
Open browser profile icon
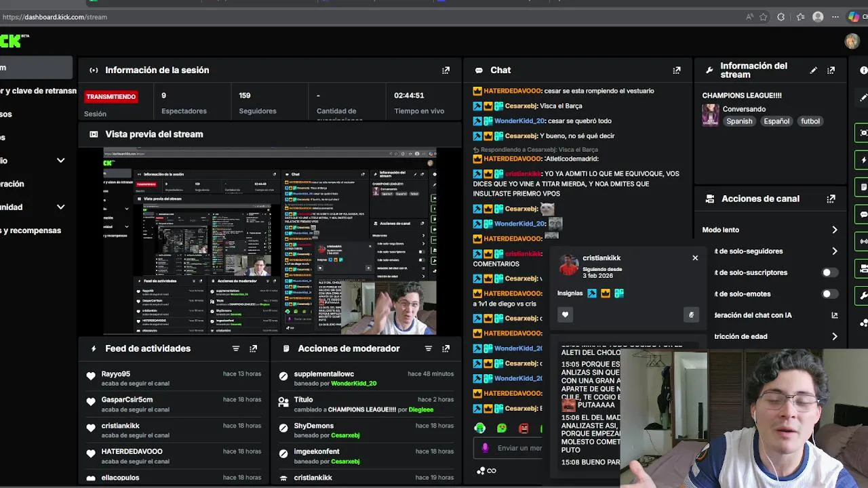818,17
